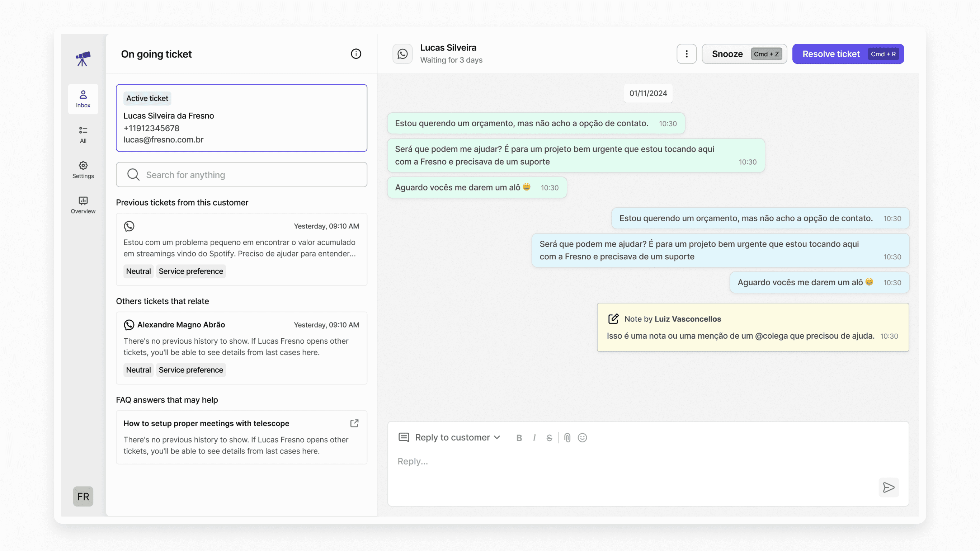This screenshot has width=980, height=551.
Task: Click the WhatsApp channel icon by Lucas Silveira
Action: click(402, 54)
